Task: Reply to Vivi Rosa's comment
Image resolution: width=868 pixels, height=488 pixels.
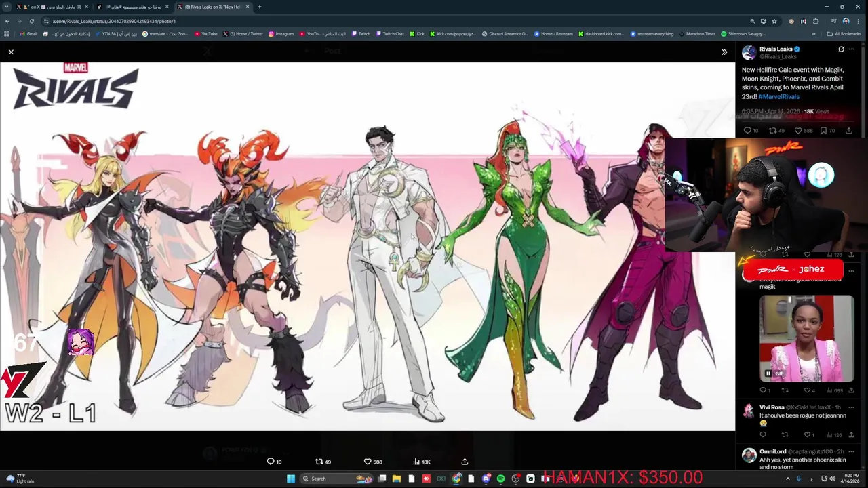Action: tap(763, 434)
